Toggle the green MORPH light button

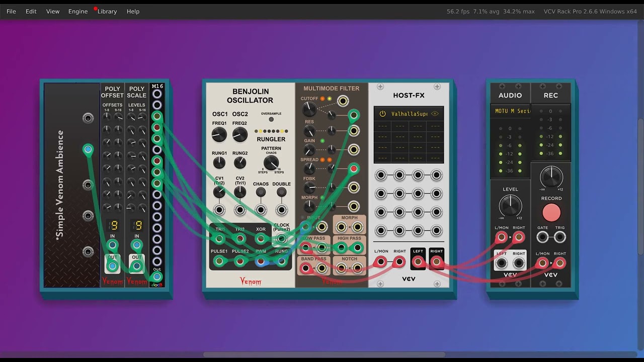coord(323,198)
